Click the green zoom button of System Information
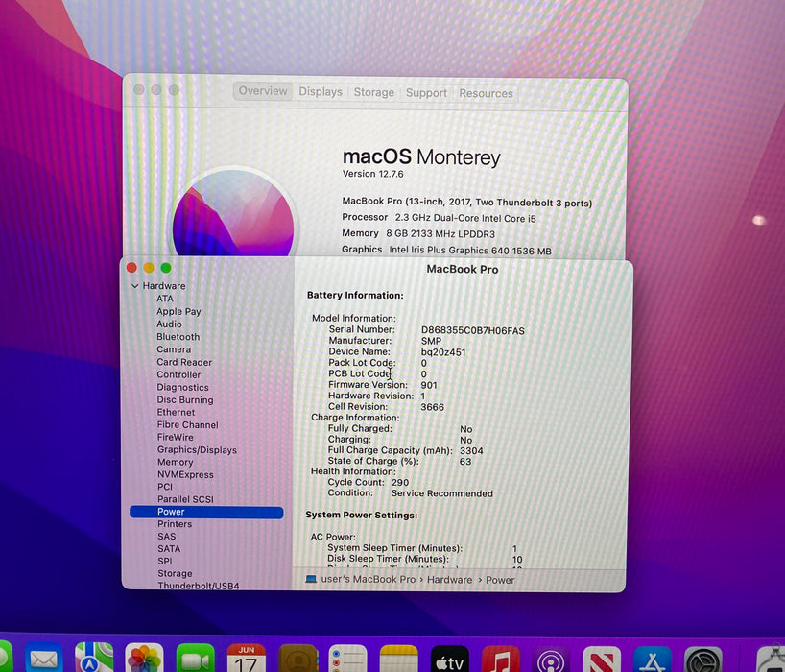The image size is (785, 672). [166, 268]
